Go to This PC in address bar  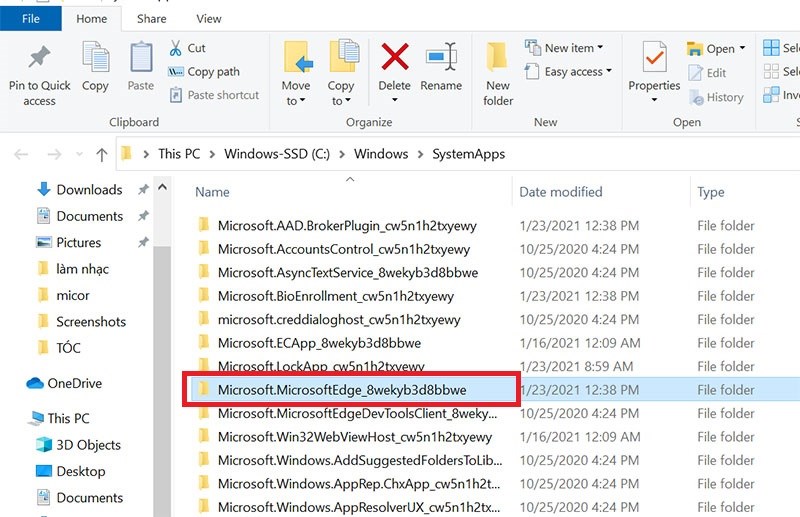pyautogui.click(x=179, y=154)
